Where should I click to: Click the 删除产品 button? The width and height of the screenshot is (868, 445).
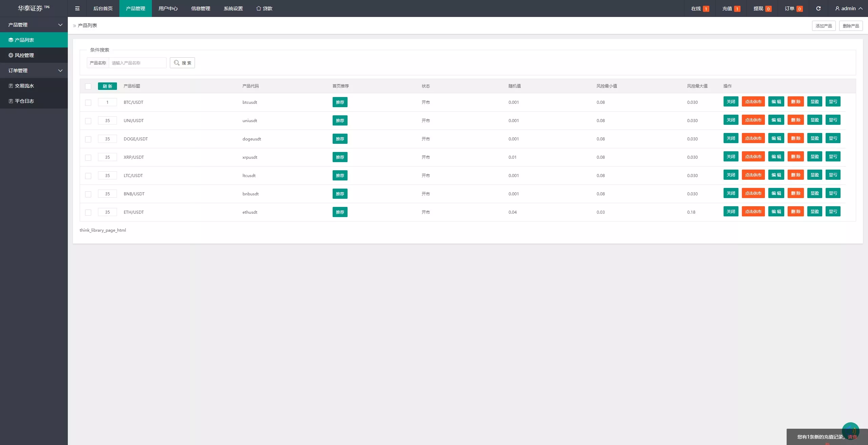click(x=851, y=26)
